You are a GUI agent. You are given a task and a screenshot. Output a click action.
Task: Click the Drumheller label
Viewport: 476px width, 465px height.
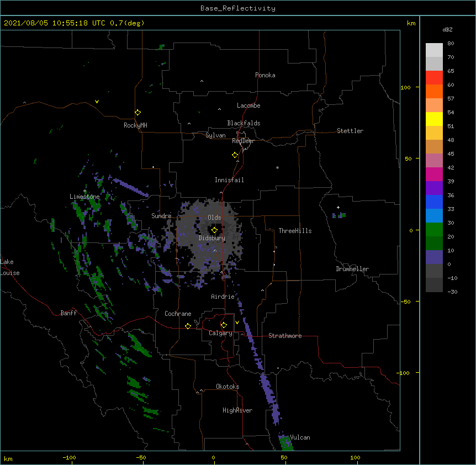coord(352,269)
